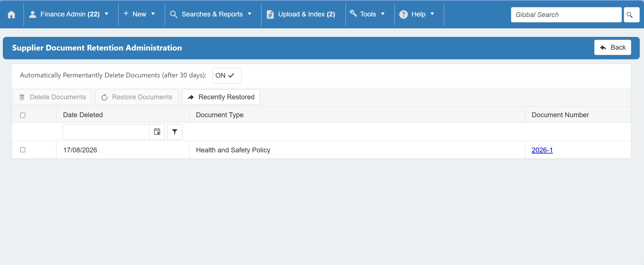This screenshot has width=644, height=265.
Task: Click the global search magnifier button
Action: (x=631, y=15)
